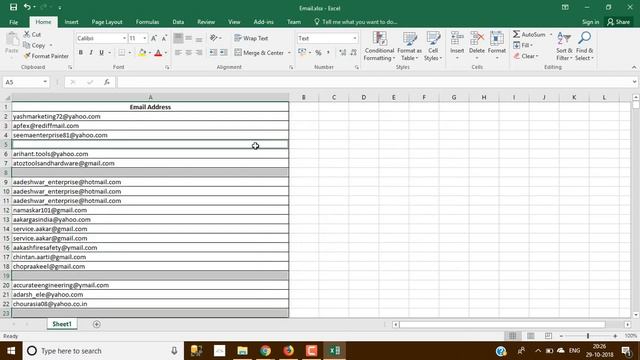Click the Undo icon in title bar
640x360 pixels.
27,7
